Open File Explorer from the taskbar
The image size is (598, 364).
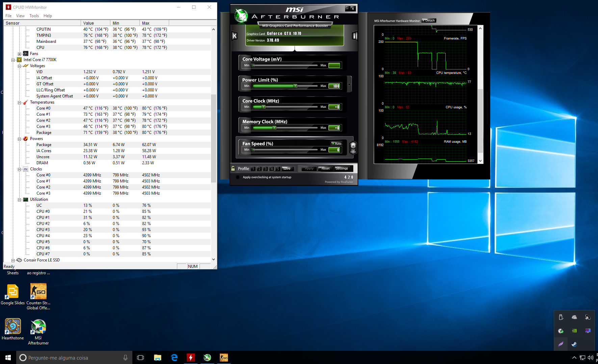coord(158,358)
